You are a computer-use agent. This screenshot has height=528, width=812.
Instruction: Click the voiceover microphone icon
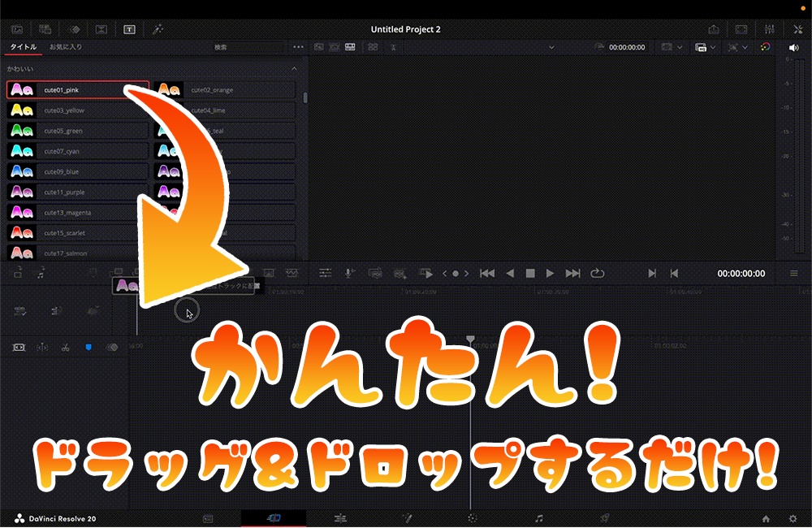click(x=348, y=273)
